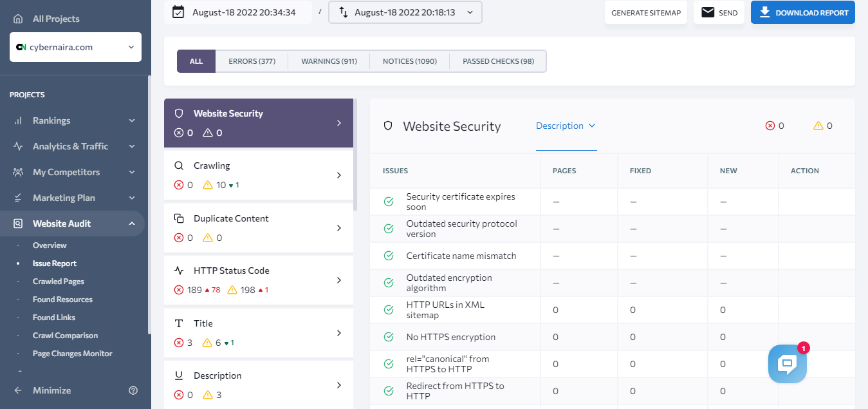Collapse the Website Audit sidebar section
The image size is (868, 409).
point(132,224)
